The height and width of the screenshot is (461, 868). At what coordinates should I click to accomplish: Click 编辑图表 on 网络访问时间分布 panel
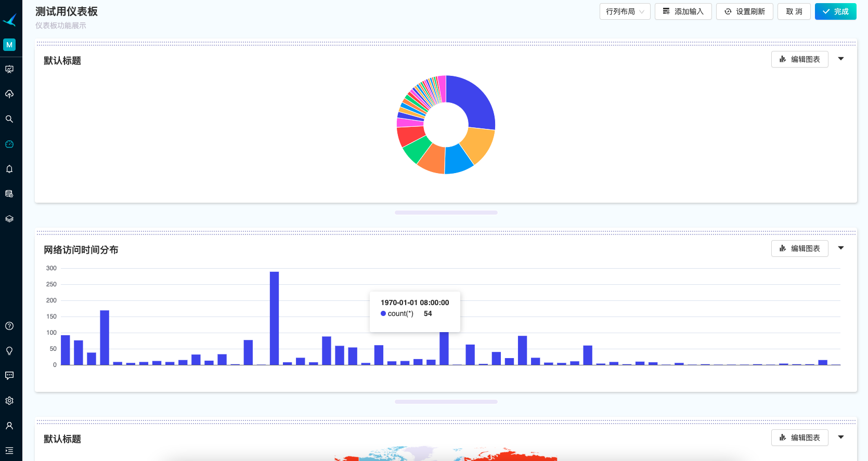pyautogui.click(x=799, y=248)
